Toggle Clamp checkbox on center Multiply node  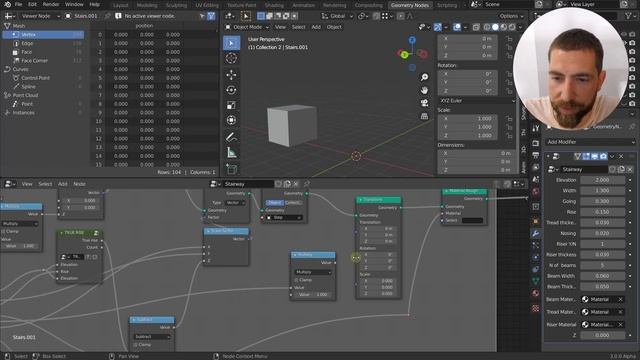[x=297, y=280]
